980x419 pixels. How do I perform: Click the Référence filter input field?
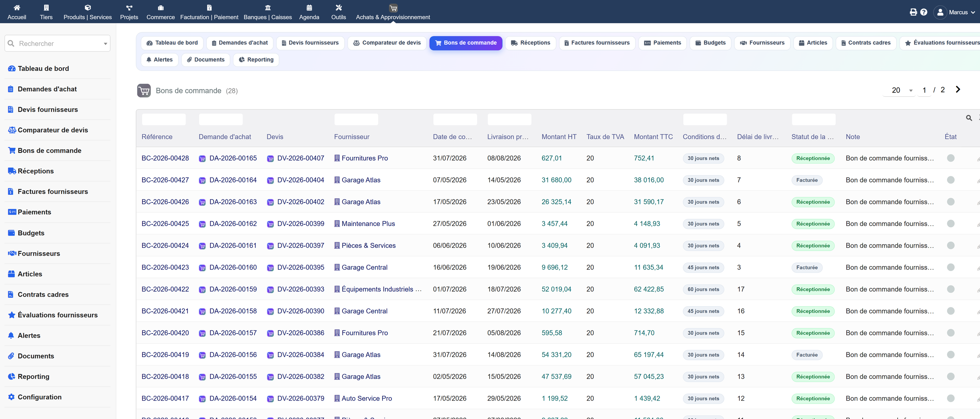pyautogui.click(x=164, y=119)
